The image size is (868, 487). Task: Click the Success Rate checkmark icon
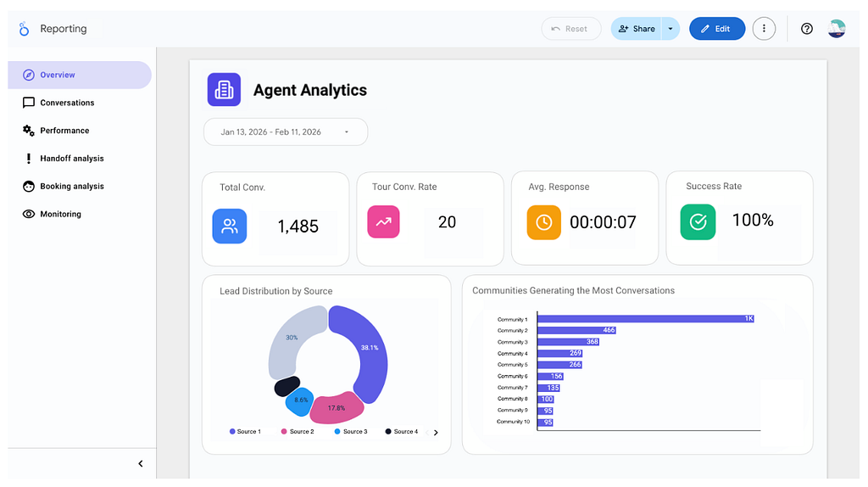(x=698, y=222)
